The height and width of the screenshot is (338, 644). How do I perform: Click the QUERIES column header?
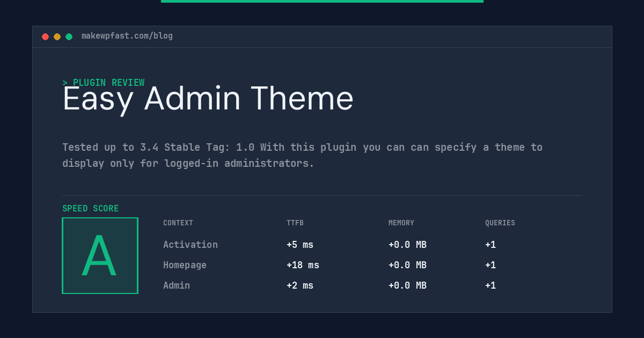[500, 223]
